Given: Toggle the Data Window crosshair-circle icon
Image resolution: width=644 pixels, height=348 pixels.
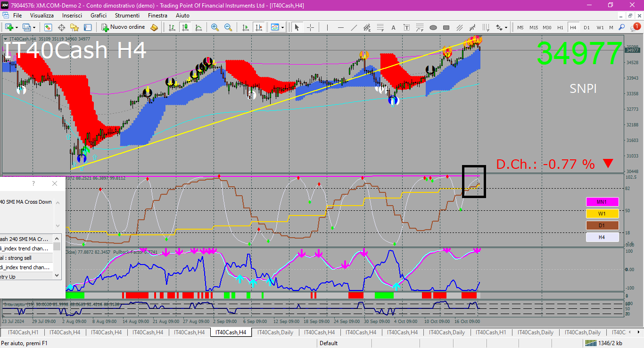Looking at the screenshot, I should click(x=61, y=27).
